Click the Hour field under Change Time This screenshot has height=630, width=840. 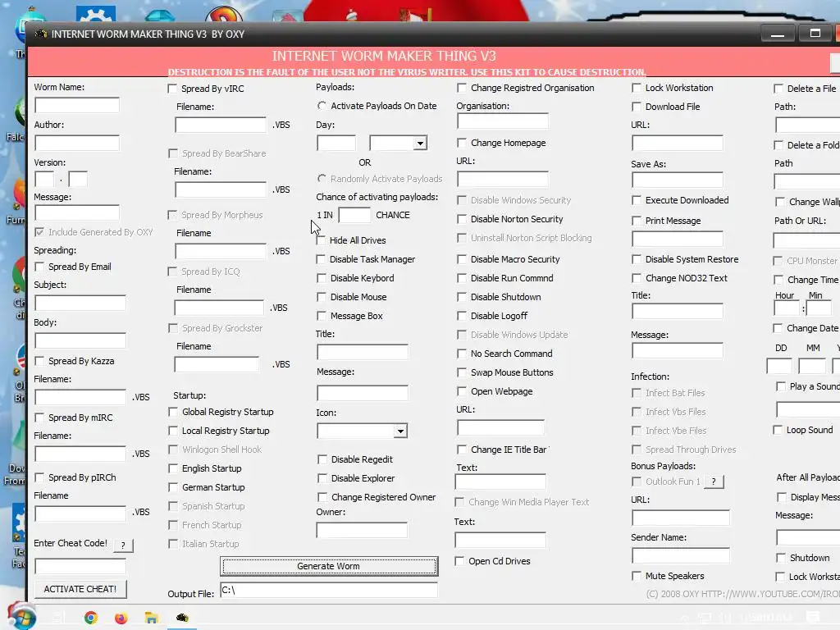tap(787, 308)
